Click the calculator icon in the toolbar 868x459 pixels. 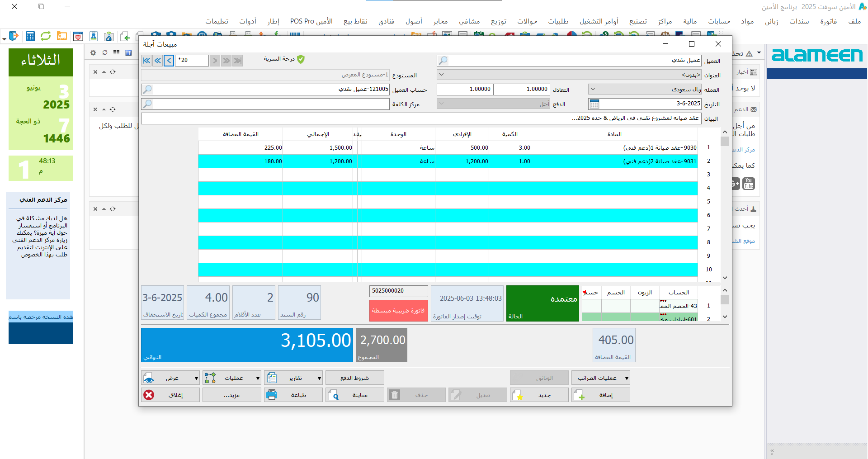(30, 36)
